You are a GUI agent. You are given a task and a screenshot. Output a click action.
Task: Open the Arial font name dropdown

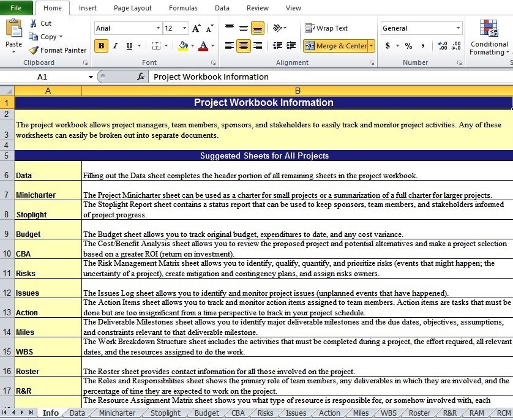159,28
